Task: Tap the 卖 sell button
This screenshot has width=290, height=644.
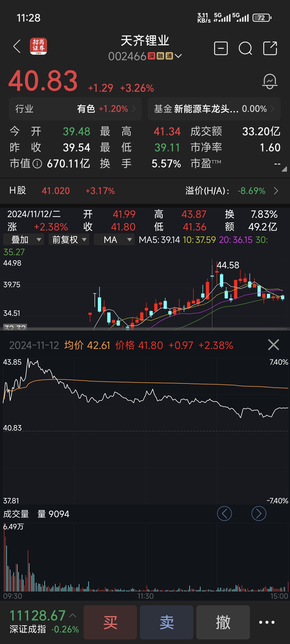Action: click(167, 622)
